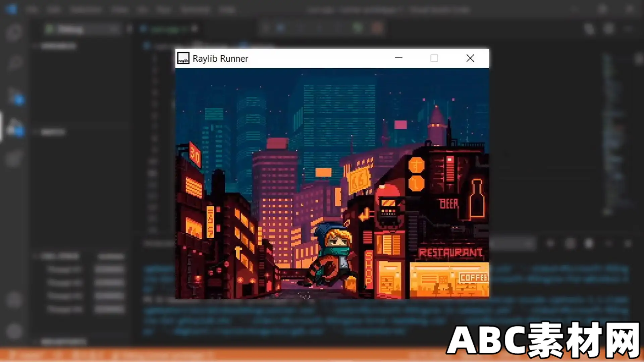Collapse the Call Stack section
Viewport: 644px width, 362px height.
pos(60,257)
